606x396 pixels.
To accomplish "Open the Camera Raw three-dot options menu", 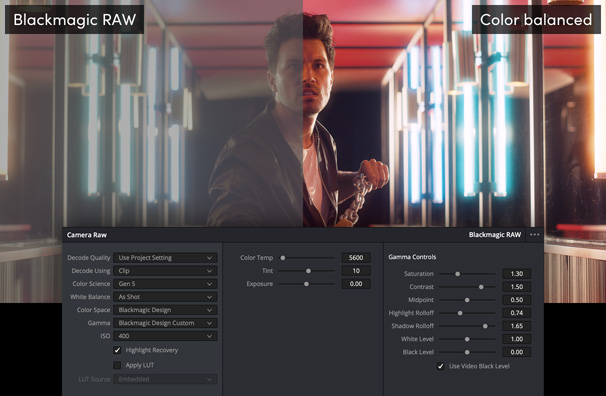I will [x=535, y=235].
